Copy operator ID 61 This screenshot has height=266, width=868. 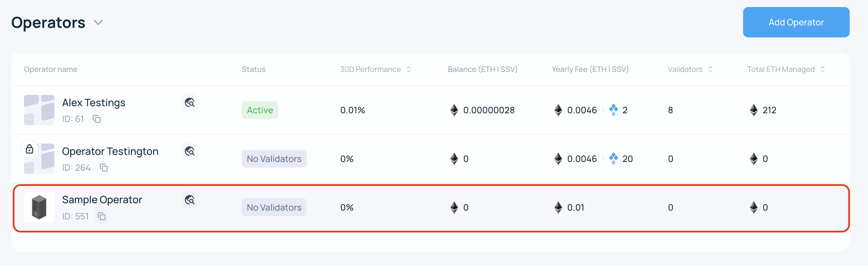[x=97, y=119]
